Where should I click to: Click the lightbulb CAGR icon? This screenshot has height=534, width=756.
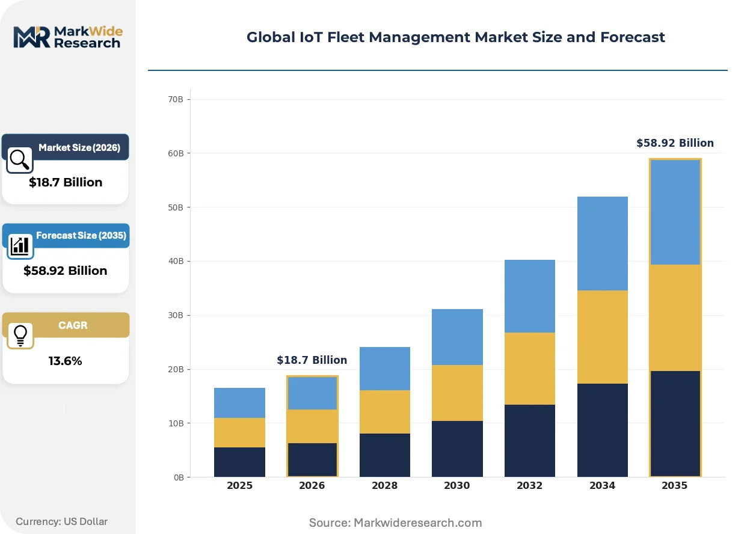pos(20,334)
